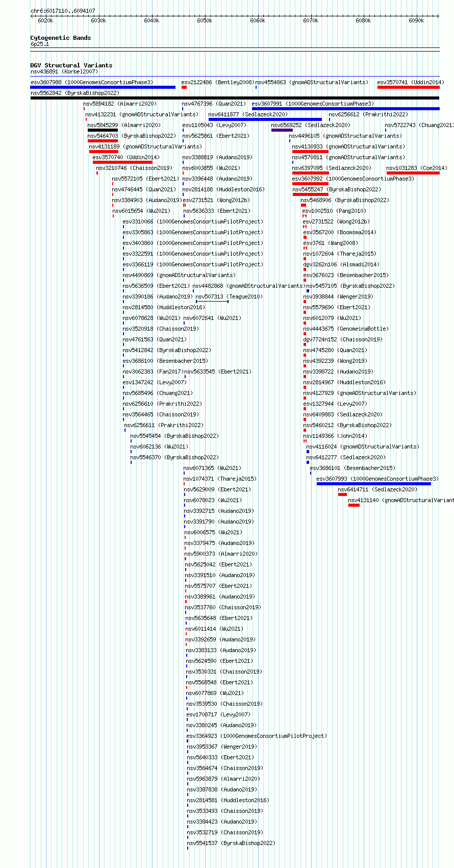Open nsv4482868 (gnomADStructuralVariants) variant label
This screenshot has height=868, width=454.
[x=248, y=286]
